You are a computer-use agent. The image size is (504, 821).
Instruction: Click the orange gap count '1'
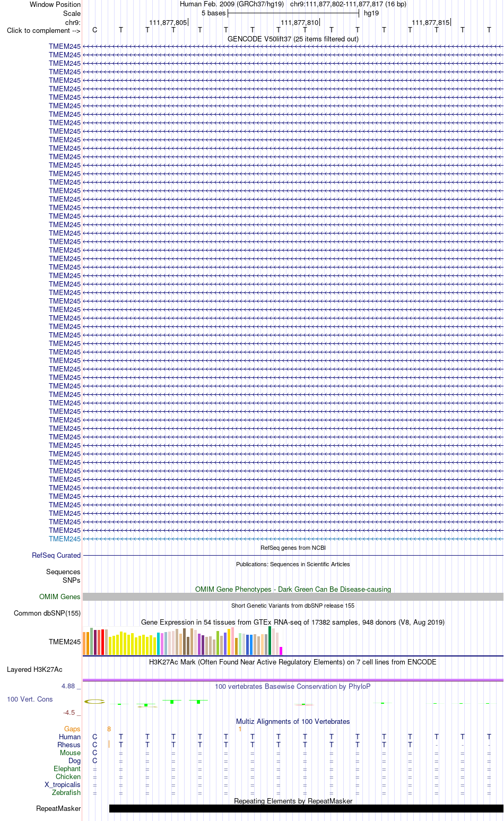[240, 729]
